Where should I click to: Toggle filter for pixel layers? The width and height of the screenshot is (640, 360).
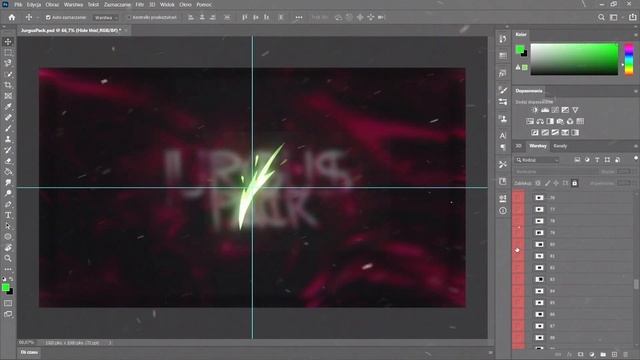coord(577,160)
